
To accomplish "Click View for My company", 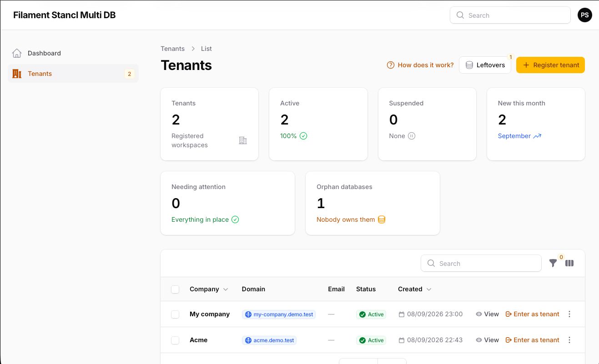I will 488,314.
